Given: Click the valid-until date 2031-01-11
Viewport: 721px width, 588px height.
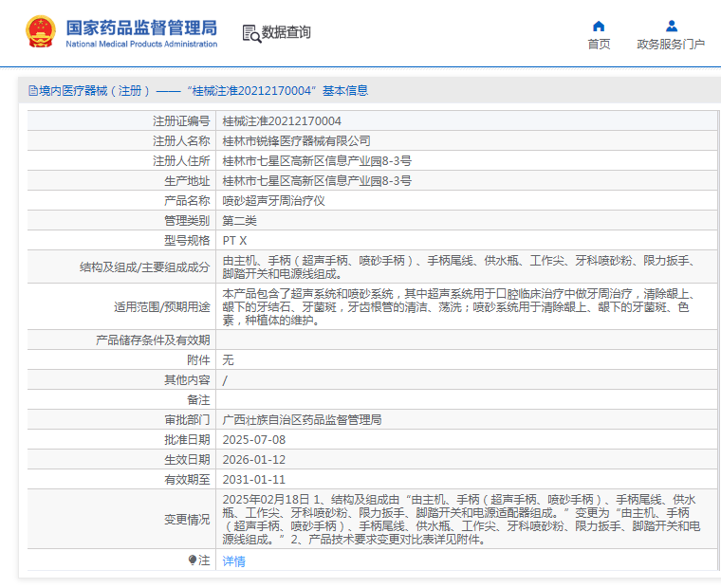Looking at the screenshot, I should coord(253,480).
